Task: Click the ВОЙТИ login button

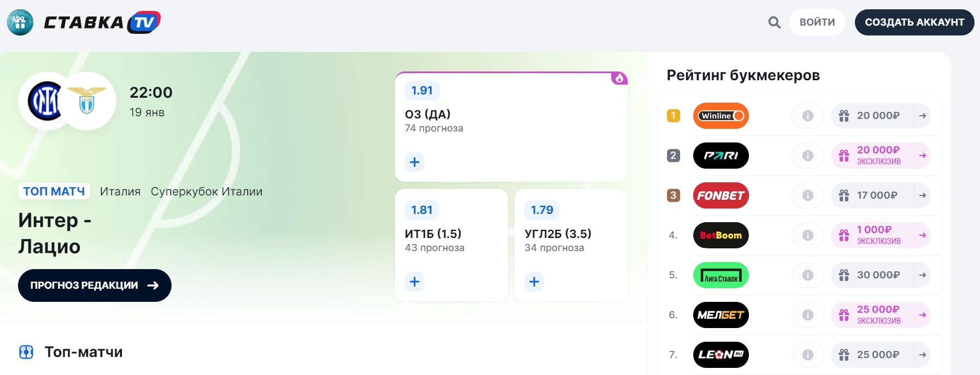Action: pos(817,22)
